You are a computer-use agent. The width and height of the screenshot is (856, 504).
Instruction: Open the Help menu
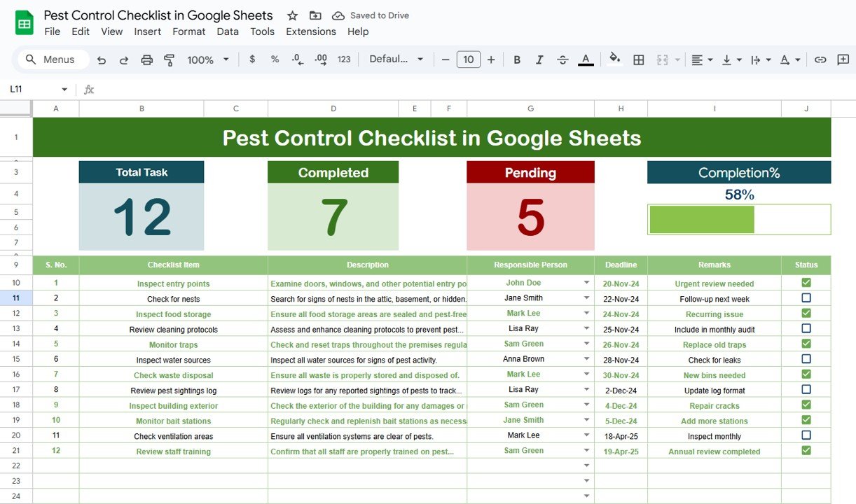coord(358,31)
